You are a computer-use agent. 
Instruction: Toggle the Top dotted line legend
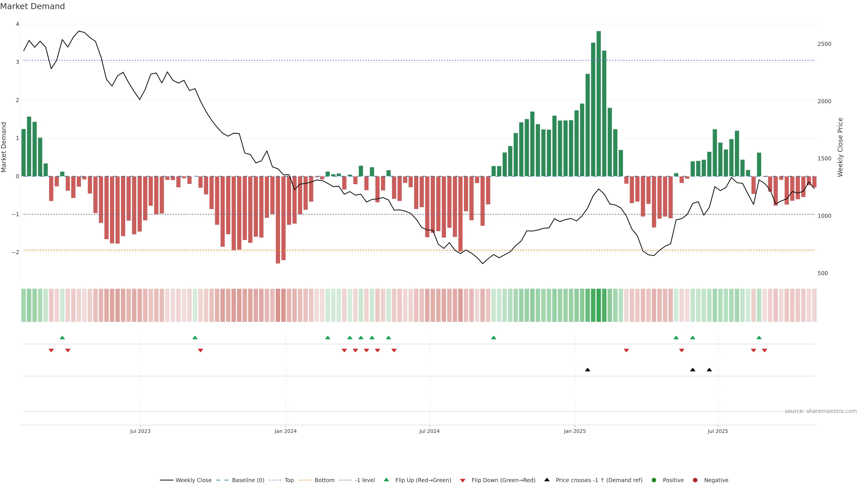tap(289, 480)
